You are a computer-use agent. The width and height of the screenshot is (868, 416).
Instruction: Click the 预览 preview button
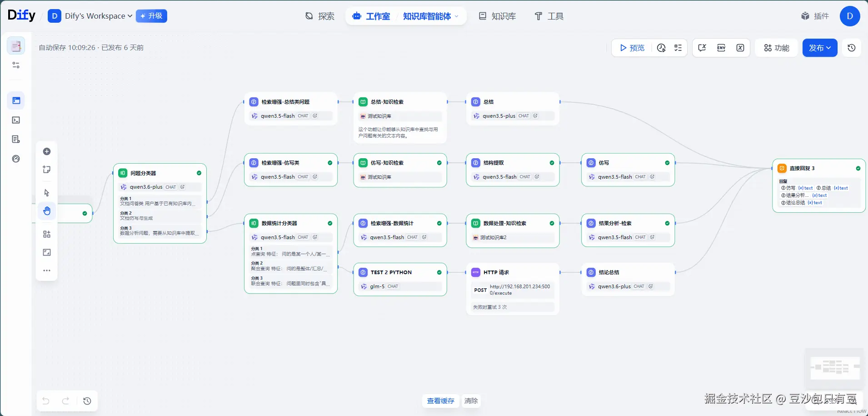[632, 48]
